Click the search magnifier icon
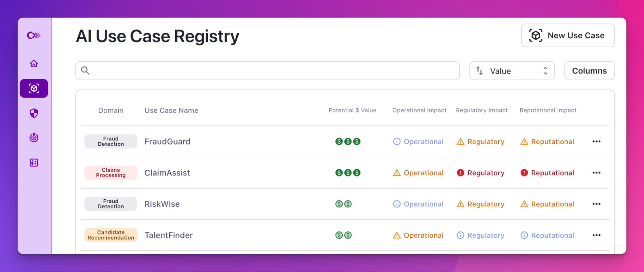Viewport: 644px width, 272px height. pos(85,70)
